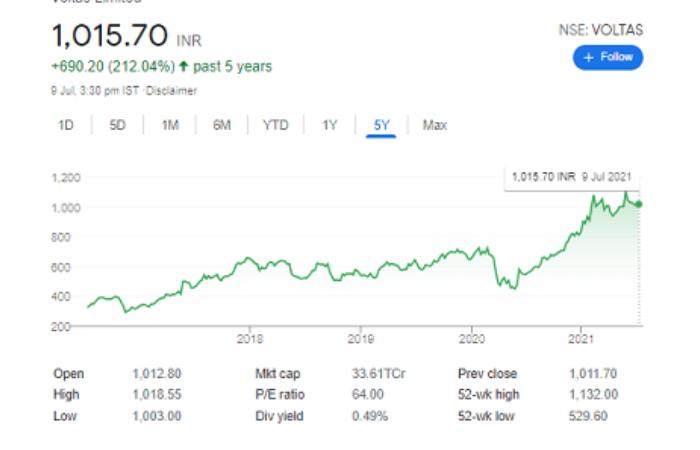Click the 2020 axis label

[471, 339]
